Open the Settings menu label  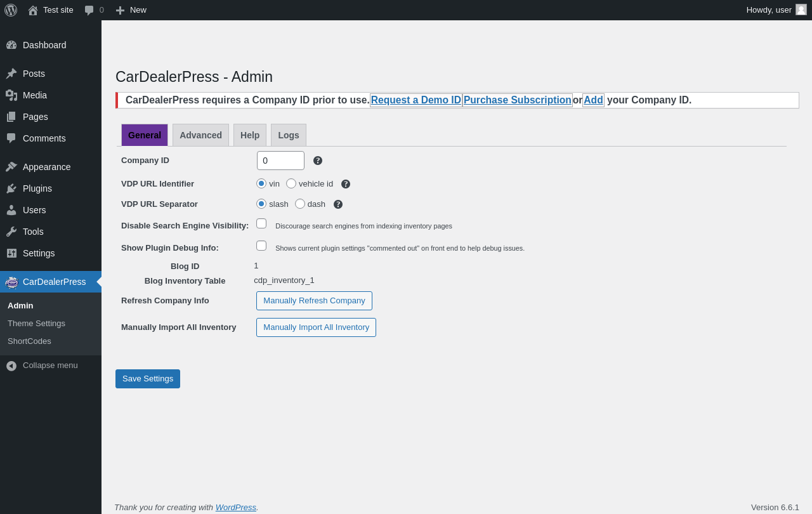[39, 253]
